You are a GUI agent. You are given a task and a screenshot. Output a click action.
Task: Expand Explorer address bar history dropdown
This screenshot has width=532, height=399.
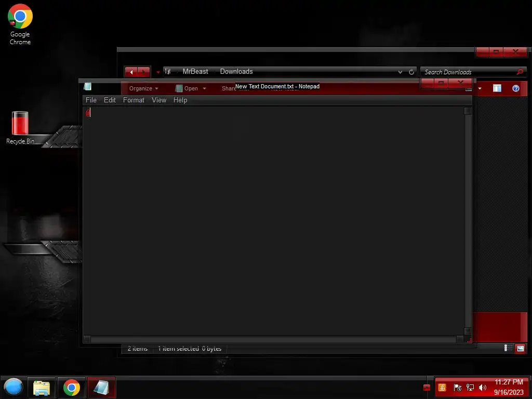400,72
